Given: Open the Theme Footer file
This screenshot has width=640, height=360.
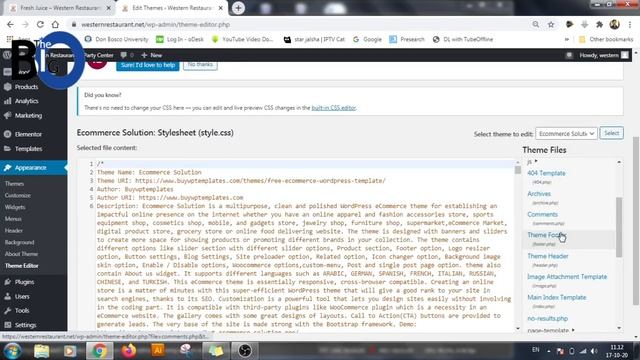Looking at the screenshot, I should pos(546,235).
